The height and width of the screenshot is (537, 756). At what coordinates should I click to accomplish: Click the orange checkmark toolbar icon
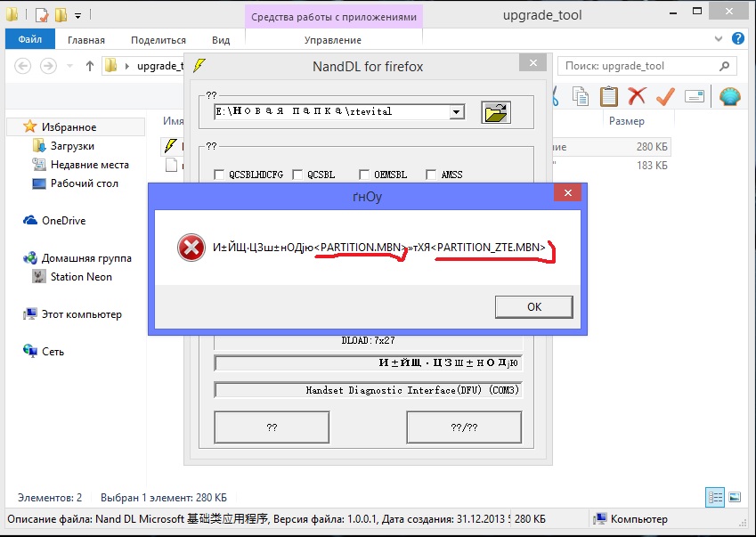tap(664, 96)
